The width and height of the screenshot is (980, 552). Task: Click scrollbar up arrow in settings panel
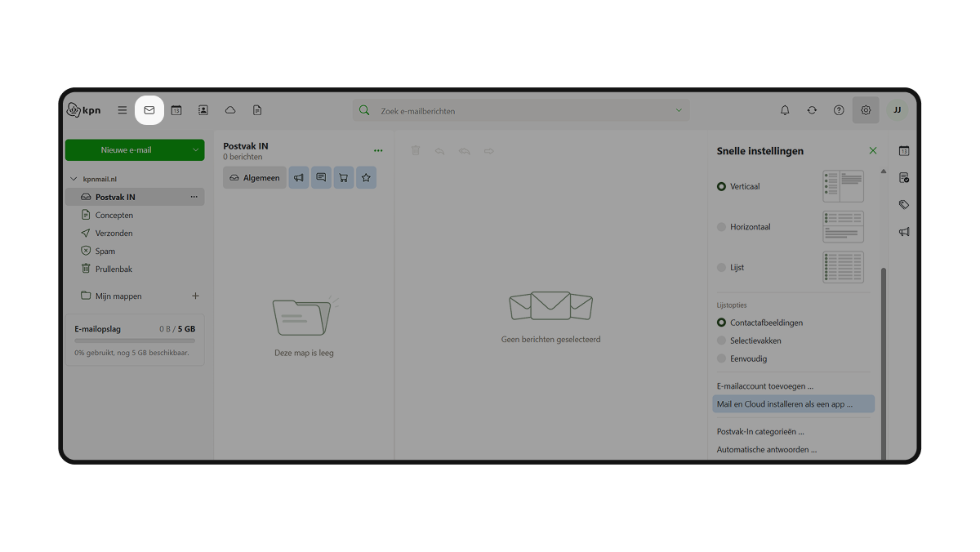(883, 171)
